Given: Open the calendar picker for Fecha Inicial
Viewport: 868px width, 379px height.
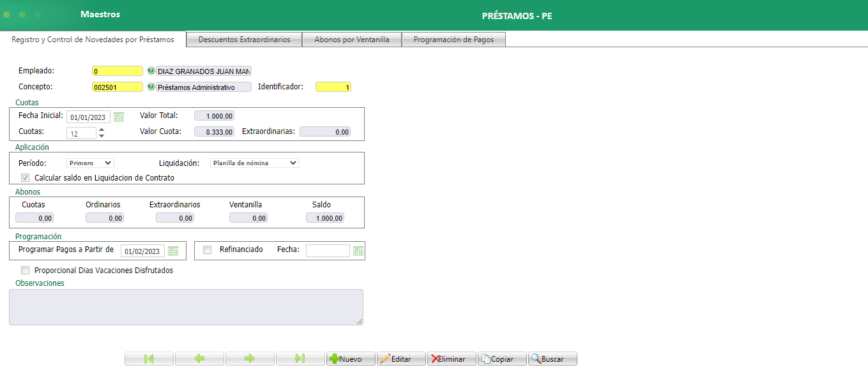Looking at the screenshot, I should (x=119, y=116).
